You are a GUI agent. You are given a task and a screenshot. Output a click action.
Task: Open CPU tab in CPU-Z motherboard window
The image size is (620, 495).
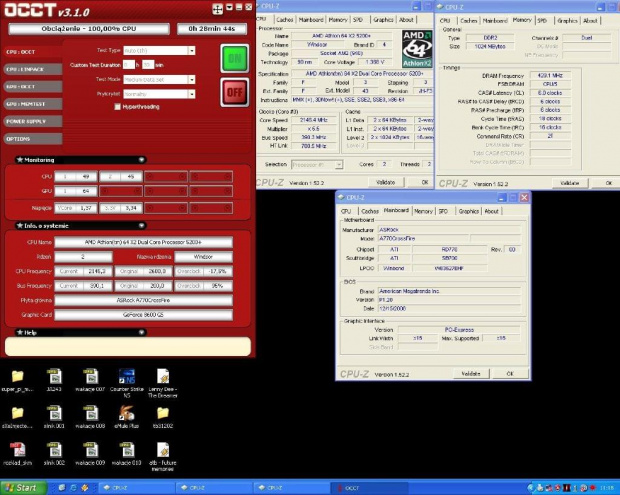tap(346, 211)
